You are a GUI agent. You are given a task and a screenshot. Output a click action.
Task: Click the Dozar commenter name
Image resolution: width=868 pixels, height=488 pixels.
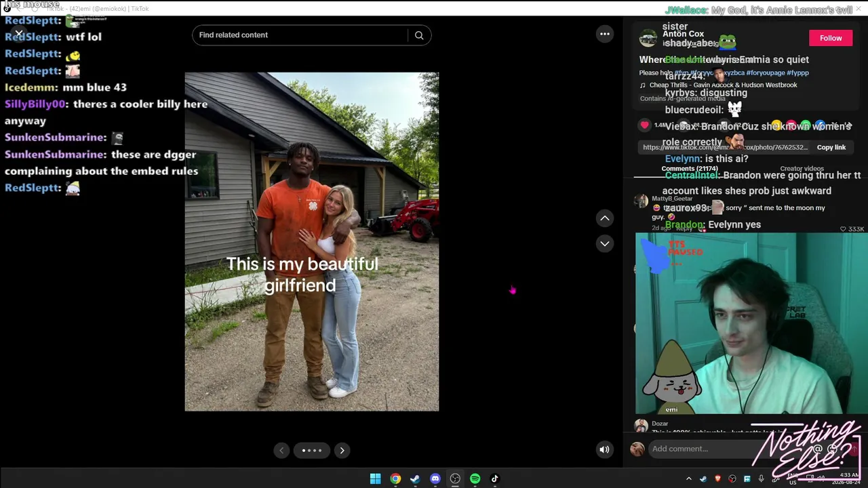[x=660, y=424]
